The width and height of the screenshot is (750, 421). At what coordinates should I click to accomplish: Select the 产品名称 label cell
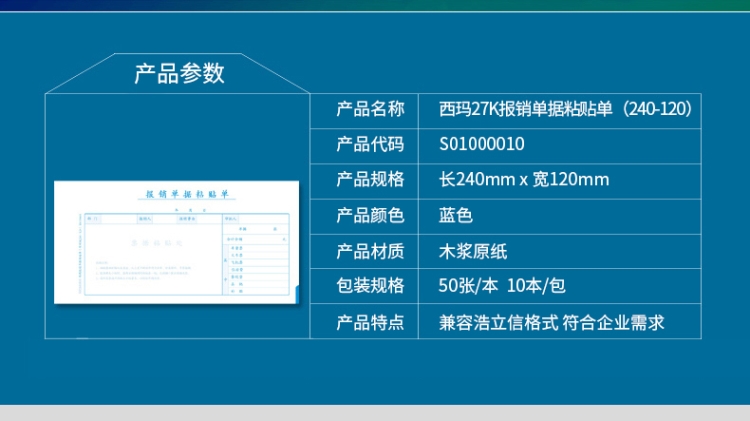click(x=370, y=109)
